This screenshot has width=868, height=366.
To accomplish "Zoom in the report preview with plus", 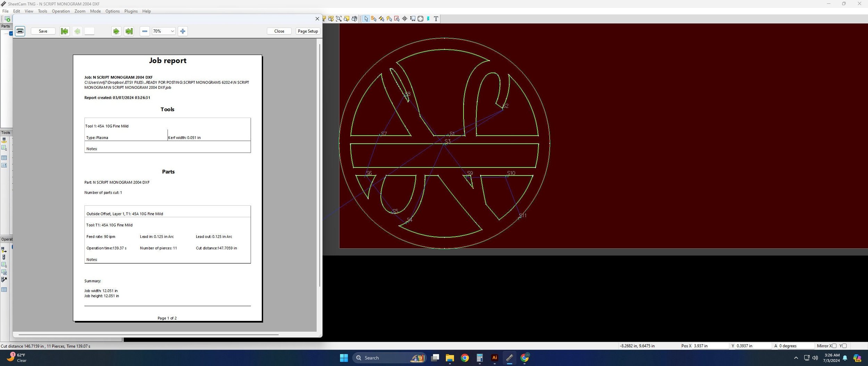I will point(183,31).
